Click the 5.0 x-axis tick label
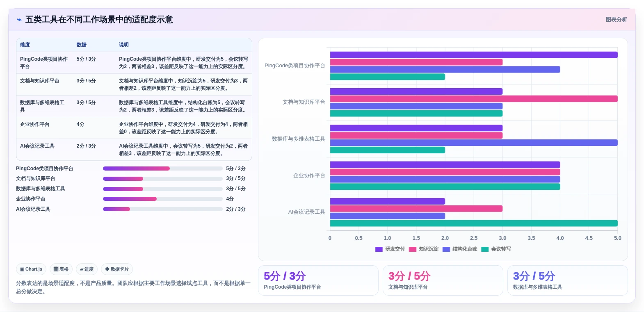 coord(617,238)
